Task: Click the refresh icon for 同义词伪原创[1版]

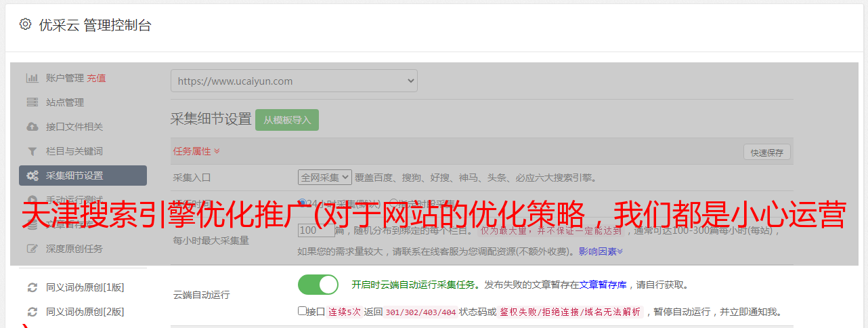Action: pyautogui.click(x=32, y=287)
